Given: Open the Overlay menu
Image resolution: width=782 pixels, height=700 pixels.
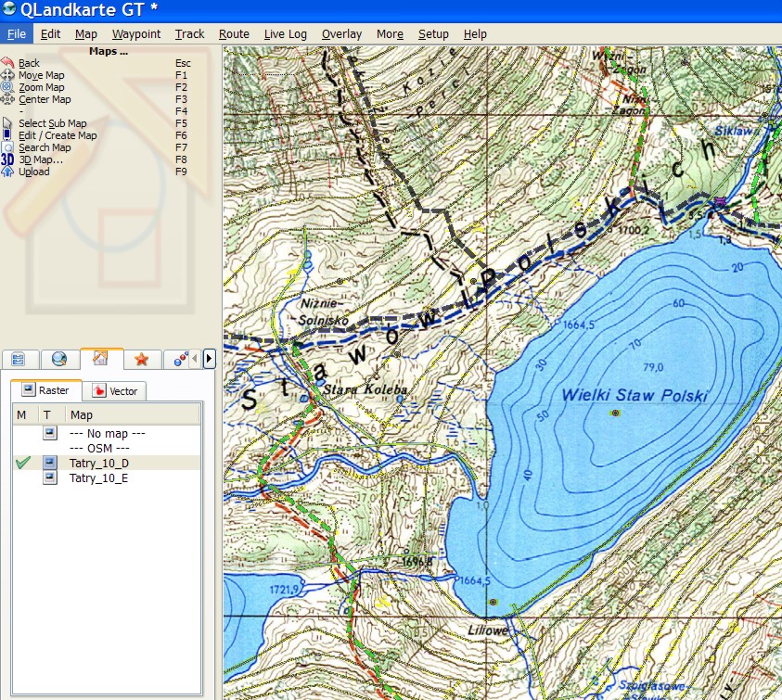Looking at the screenshot, I should tap(341, 34).
